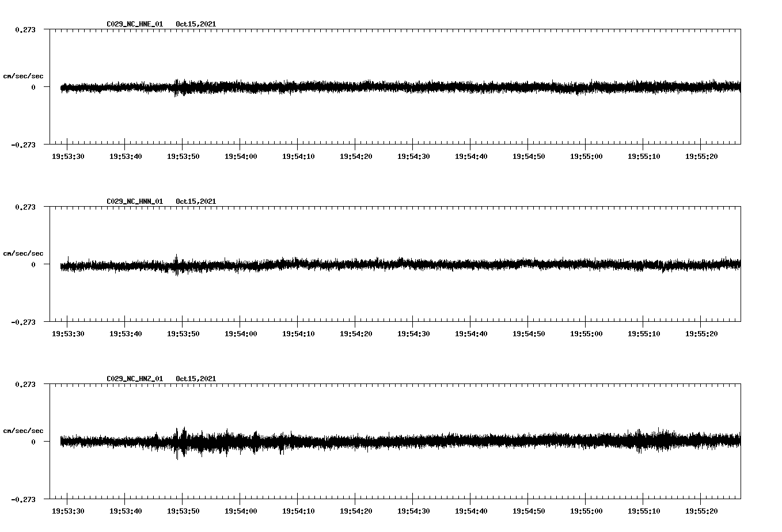The image size is (782, 532).
Task: Click 19:55:00 time label on HNN plot
Action: (x=586, y=334)
